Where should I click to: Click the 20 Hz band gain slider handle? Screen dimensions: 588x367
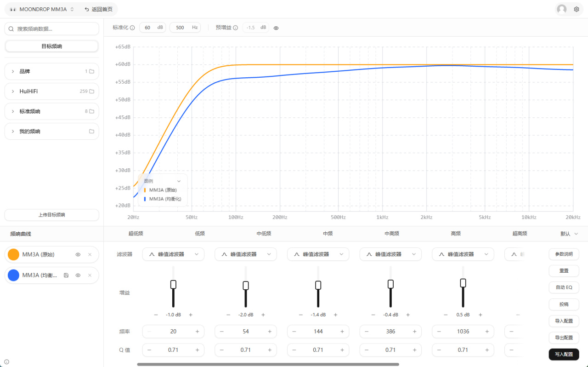pos(173,285)
